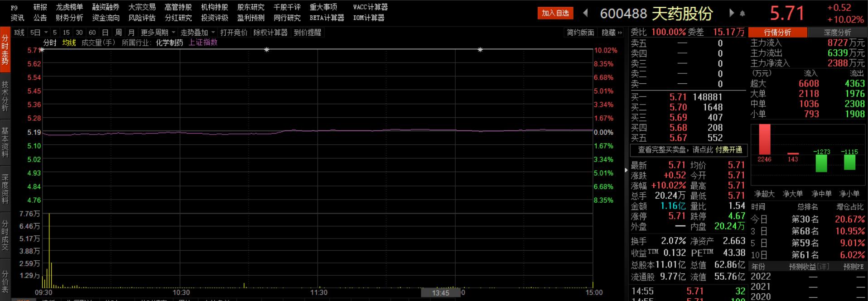Screen dimensions: 868x301
Task: Open the 除权计算器 tool
Action: pos(270,33)
